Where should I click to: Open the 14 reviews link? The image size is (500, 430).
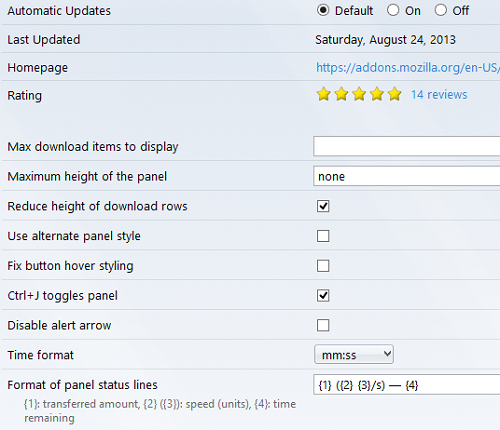pos(439,95)
